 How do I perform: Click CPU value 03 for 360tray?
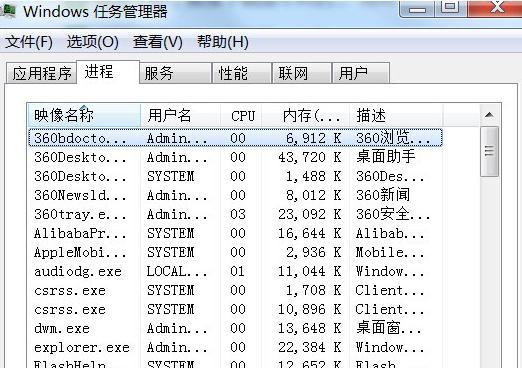(x=238, y=214)
